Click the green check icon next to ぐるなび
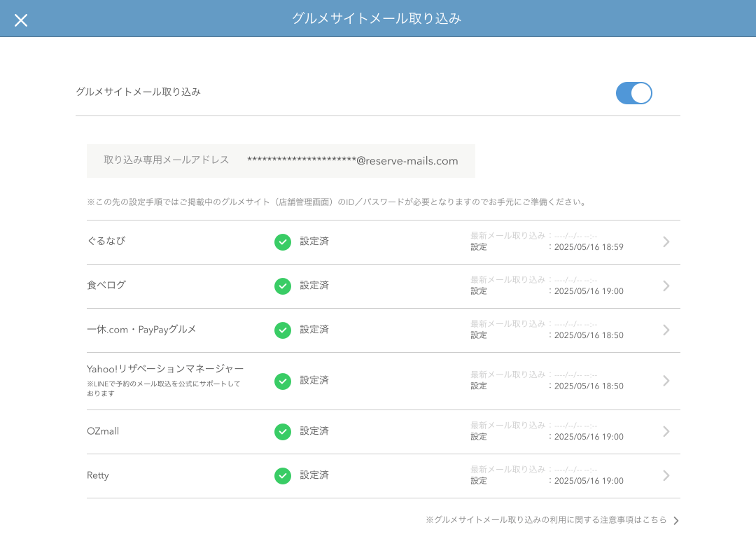756x553 pixels. click(x=283, y=241)
